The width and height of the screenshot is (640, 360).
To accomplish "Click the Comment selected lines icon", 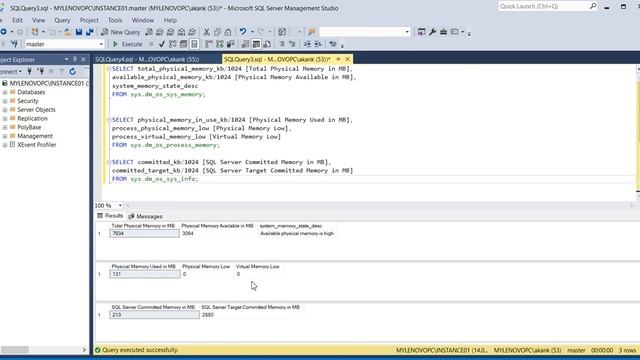I will [282, 44].
